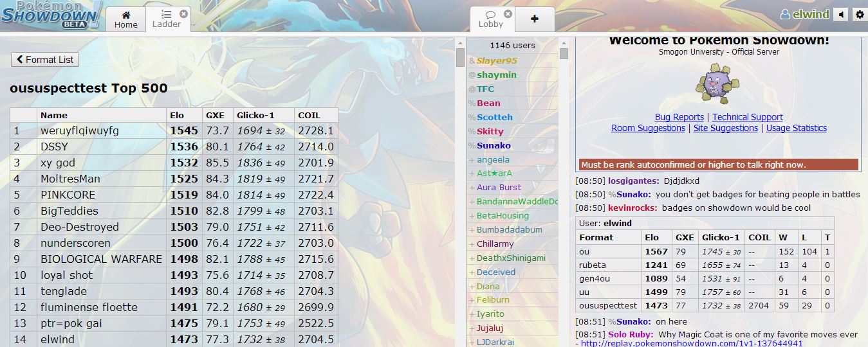
Task: Click ladder player xy god
Action: [x=58, y=163]
